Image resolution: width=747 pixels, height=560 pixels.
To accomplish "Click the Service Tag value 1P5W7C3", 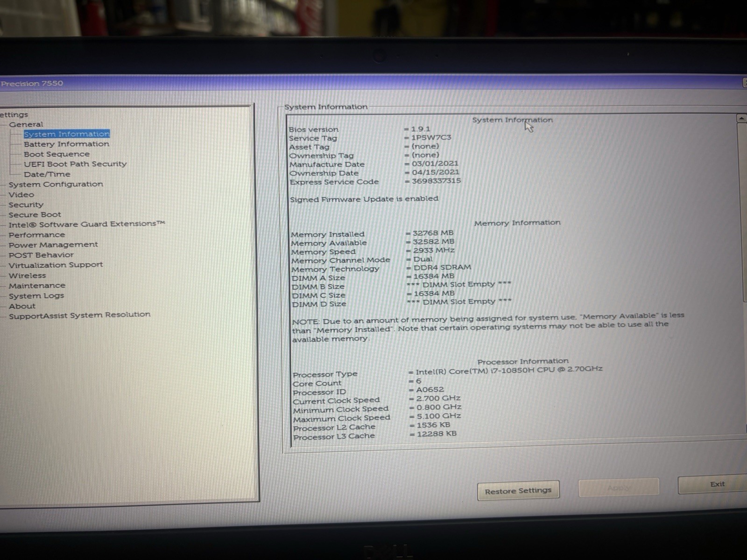I will 431,138.
